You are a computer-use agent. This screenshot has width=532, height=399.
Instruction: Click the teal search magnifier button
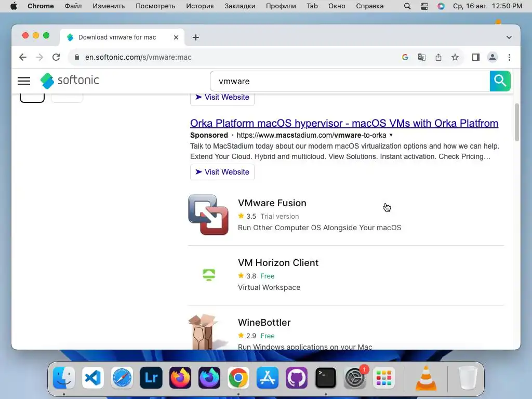500,81
